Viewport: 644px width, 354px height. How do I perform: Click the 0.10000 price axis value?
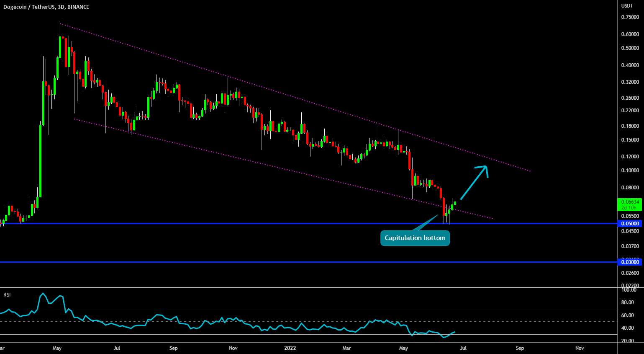(630, 171)
